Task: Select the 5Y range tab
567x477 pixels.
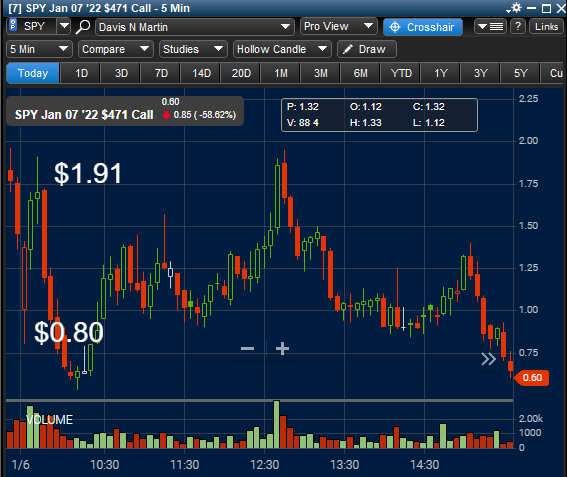Action: click(x=520, y=73)
